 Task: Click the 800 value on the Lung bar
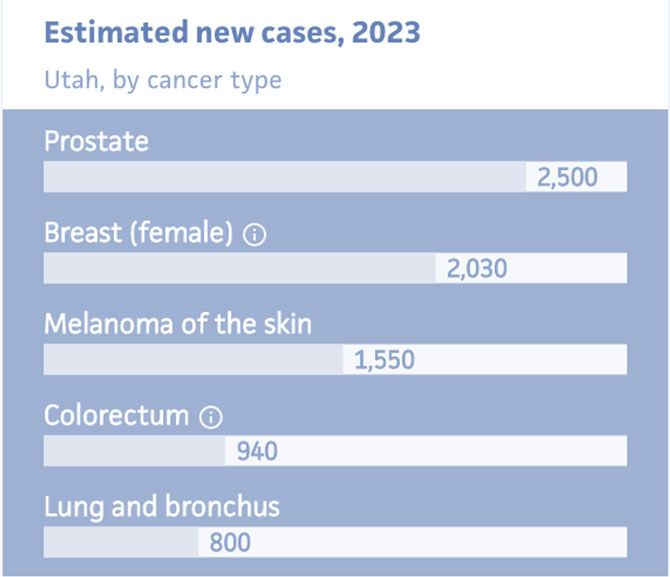click(230, 543)
